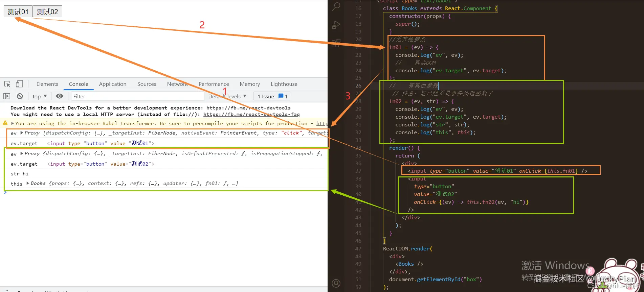Switch to the Sources tab
644x292 pixels.
(x=147, y=84)
